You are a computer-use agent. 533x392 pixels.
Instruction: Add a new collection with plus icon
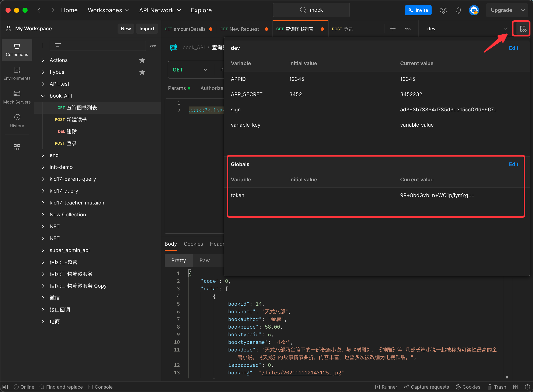click(43, 46)
